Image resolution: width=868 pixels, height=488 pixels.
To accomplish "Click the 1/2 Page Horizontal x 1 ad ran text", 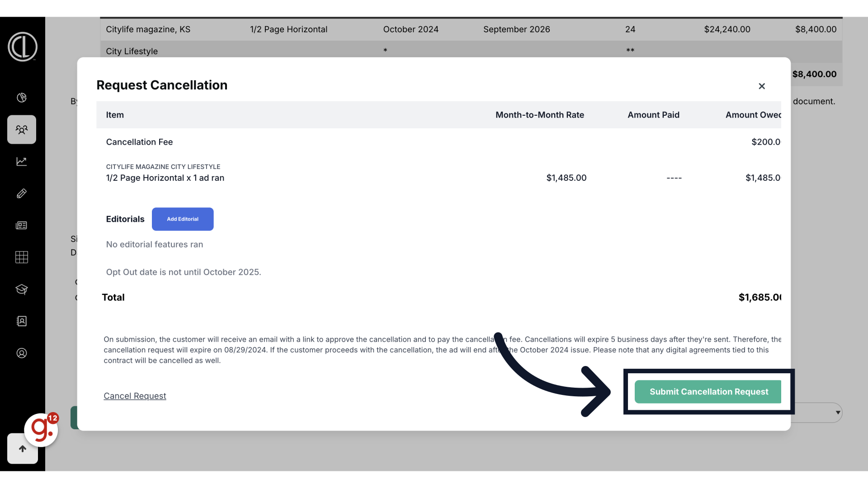I will coord(165,178).
